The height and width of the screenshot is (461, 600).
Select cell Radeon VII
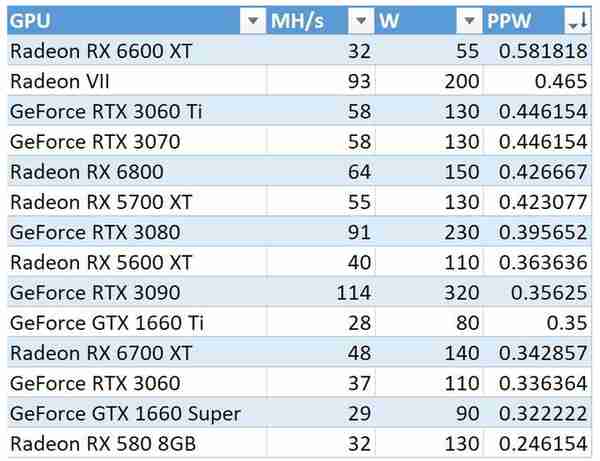click(137, 81)
